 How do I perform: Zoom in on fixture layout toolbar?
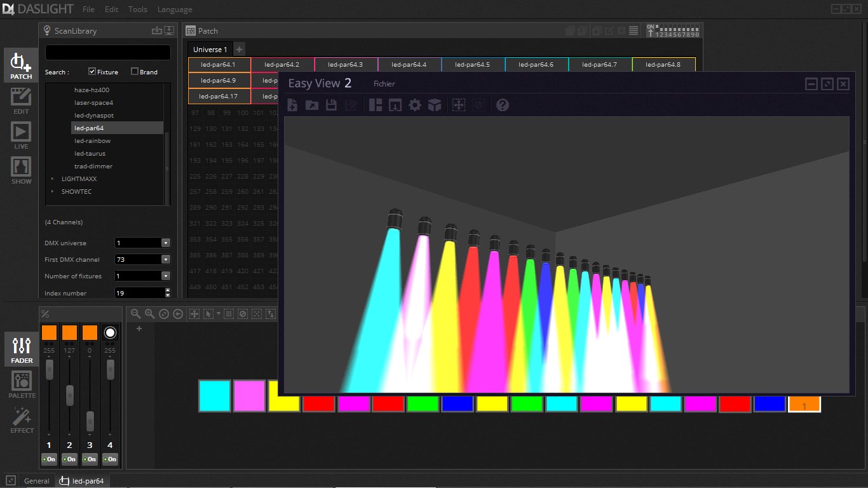click(x=149, y=313)
